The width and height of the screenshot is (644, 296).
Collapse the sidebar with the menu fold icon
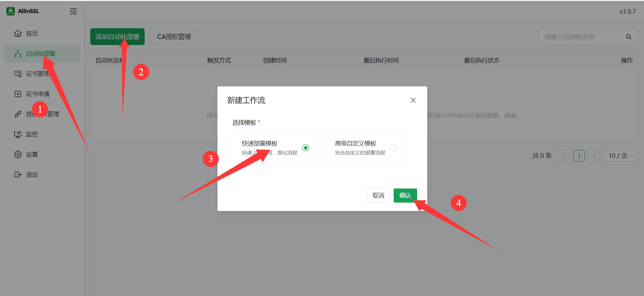tap(73, 11)
